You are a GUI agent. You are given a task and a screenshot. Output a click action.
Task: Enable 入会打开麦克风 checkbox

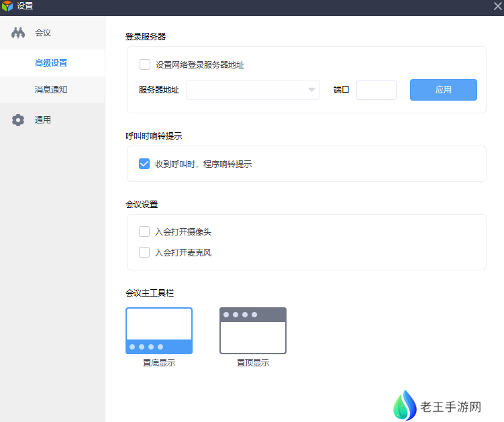point(144,252)
